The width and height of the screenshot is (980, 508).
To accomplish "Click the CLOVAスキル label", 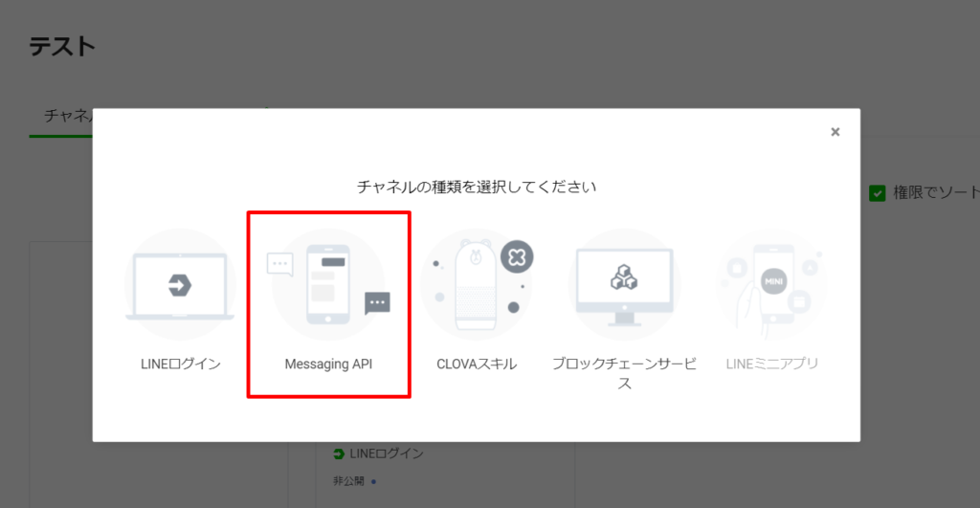I will pyautogui.click(x=477, y=364).
